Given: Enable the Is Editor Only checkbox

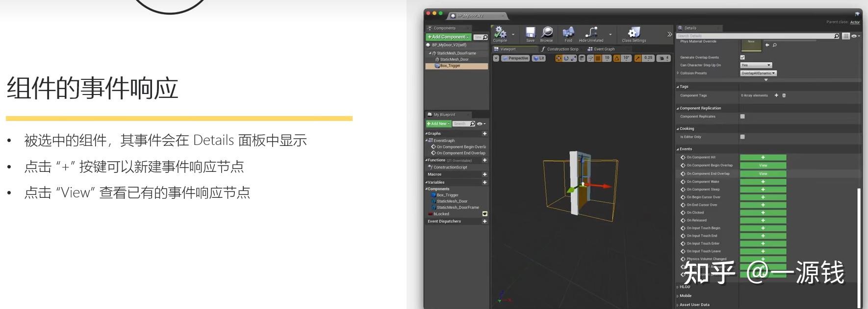Looking at the screenshot, I should [742, 137].
